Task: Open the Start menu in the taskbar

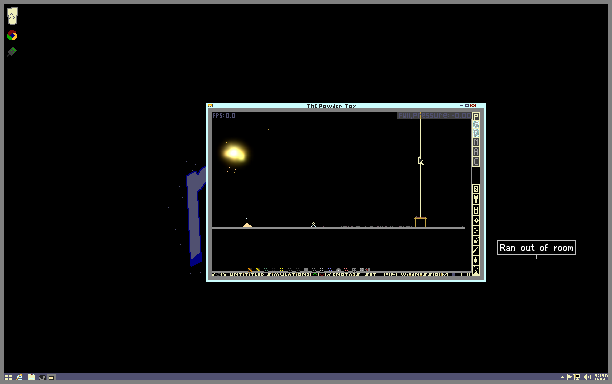Action: [8, 377]
